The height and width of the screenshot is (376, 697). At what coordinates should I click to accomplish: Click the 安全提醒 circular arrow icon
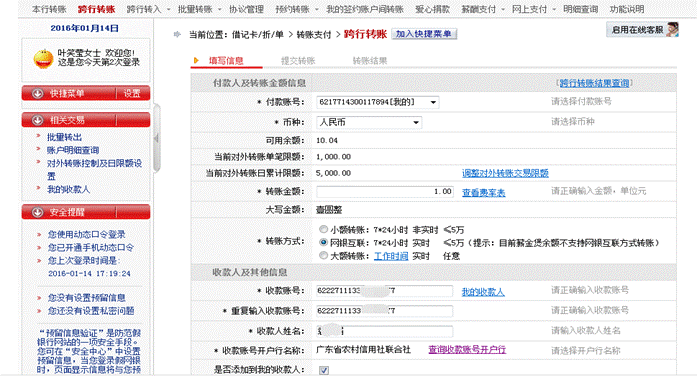(x=38, y=212)
